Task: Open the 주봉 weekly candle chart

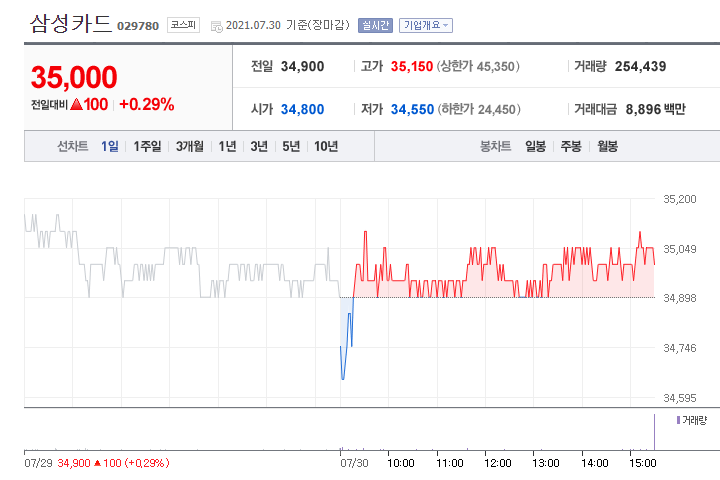Action: tap(571, 146)
